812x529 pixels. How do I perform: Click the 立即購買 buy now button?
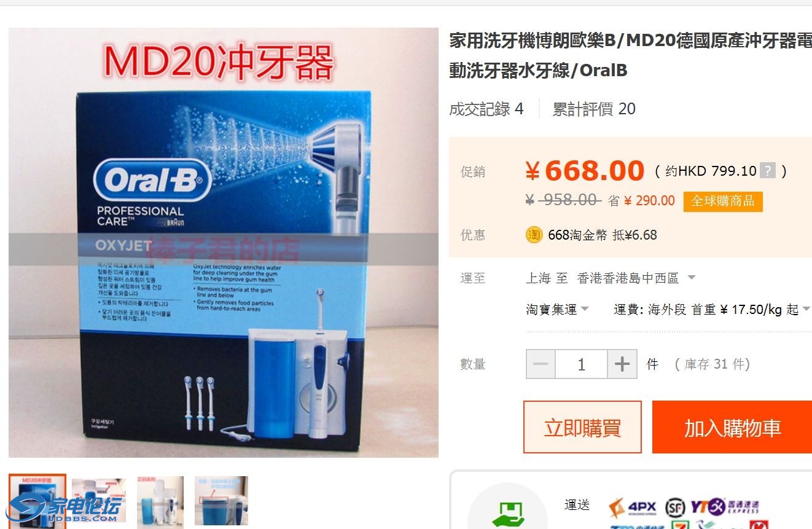[582, 427]
